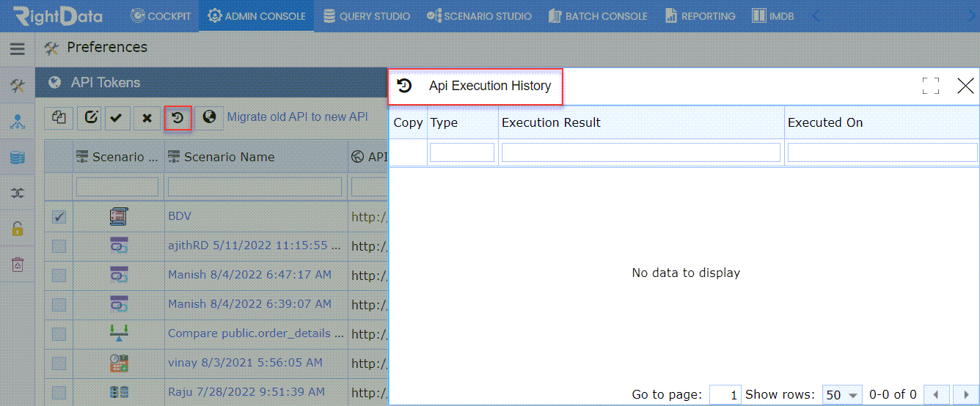Open the database icon in the sidebar
Screen dimensions: 980x406
pyautogui.click(x=18, y=158)
